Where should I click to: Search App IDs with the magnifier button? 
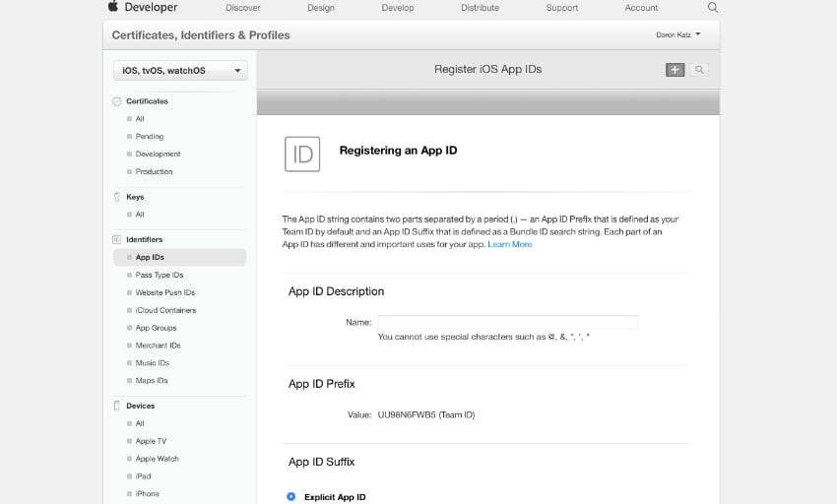pyautogui.click(x=699, y=70)
